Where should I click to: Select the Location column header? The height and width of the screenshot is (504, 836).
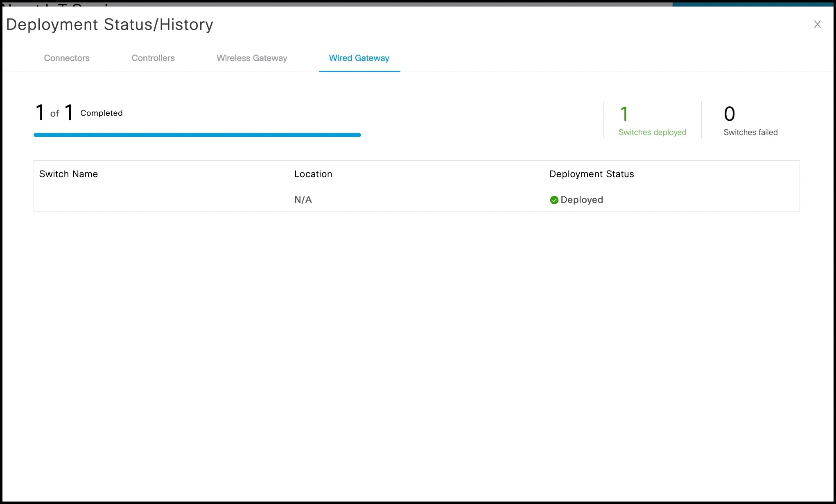click(x=313, y=174)
